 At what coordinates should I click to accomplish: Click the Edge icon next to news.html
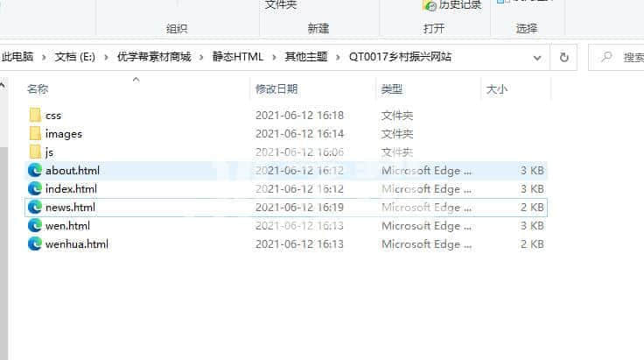click(x=35, y=207)
